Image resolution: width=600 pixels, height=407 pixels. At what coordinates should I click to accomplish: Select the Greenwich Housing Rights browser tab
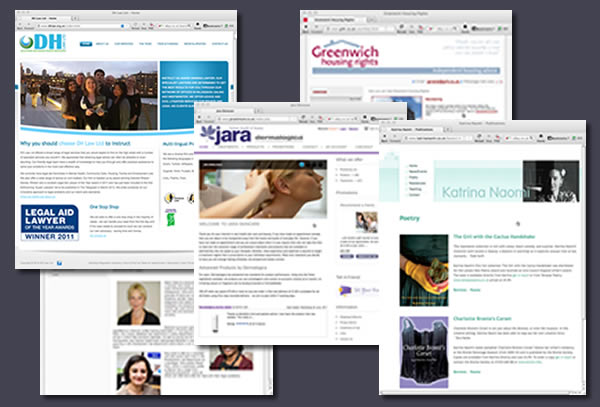coord(336,20)
